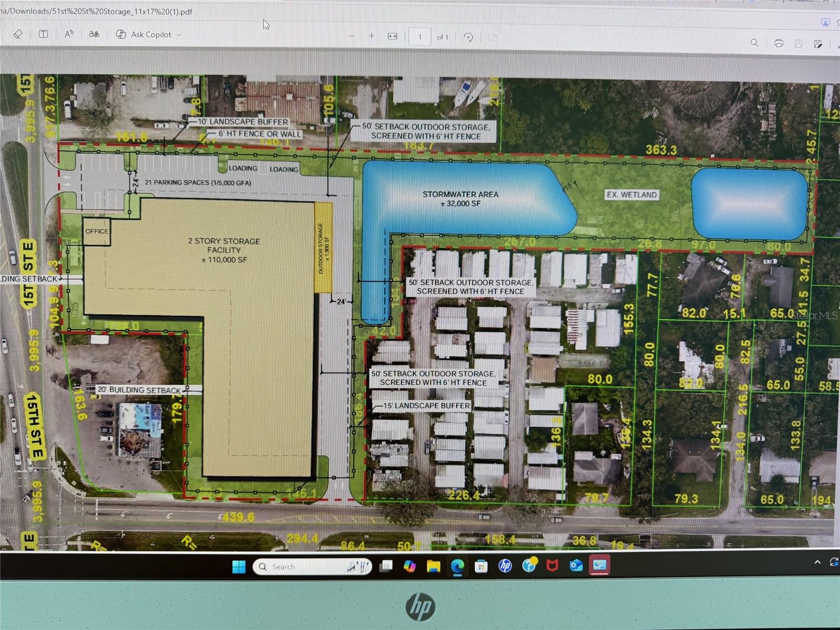Launch Microsoft Edge from the taskbar

point(456,566)
